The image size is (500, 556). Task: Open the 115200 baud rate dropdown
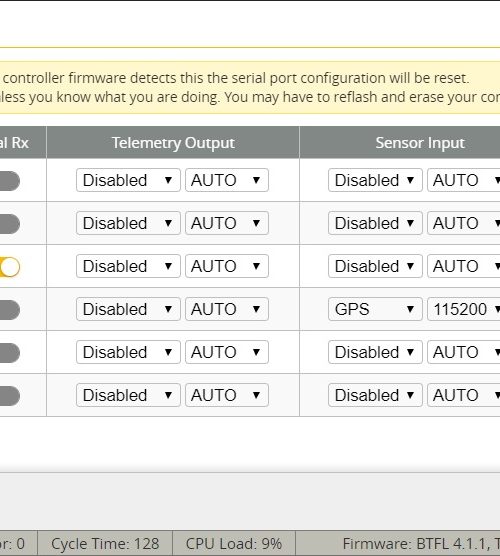point(464,309)
